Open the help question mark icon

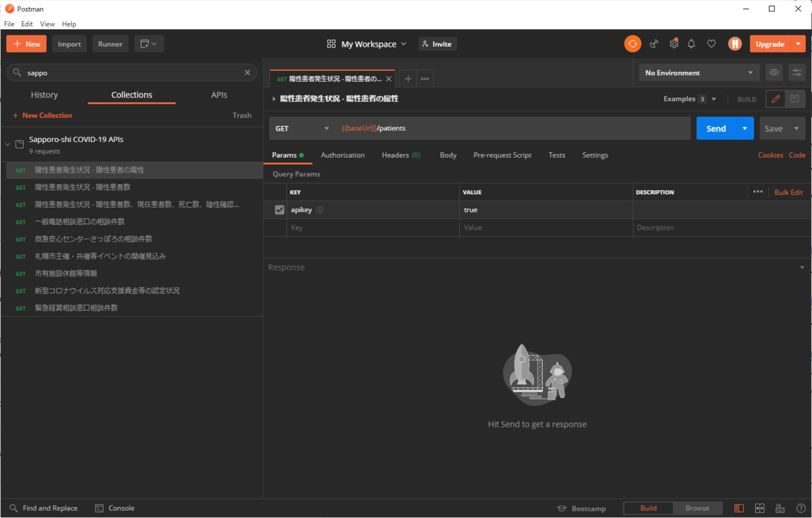[800, 509]
